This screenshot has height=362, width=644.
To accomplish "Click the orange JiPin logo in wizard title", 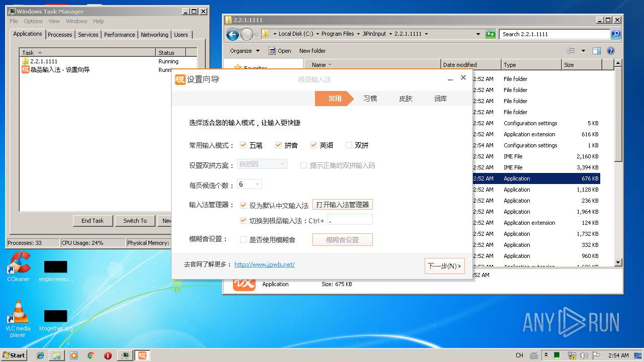I will click(x=180, y=79).
